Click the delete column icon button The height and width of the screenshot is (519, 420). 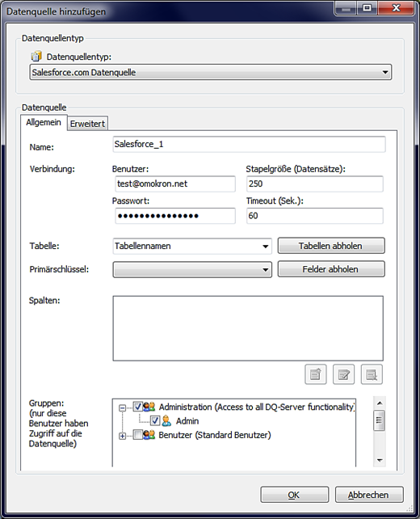372,374
